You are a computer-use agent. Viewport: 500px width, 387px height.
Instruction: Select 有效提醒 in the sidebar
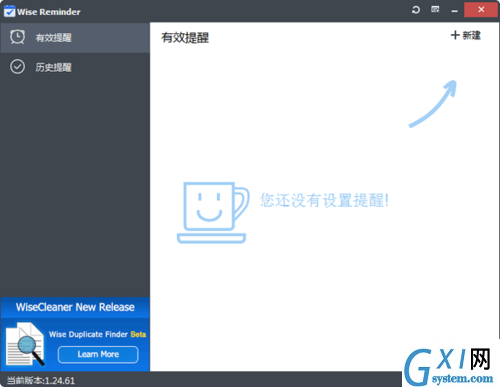[75, 38]
